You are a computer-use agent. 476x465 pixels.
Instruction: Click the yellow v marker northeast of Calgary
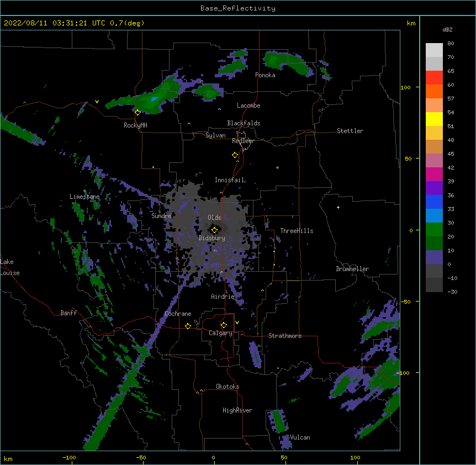tap(237, 323)
